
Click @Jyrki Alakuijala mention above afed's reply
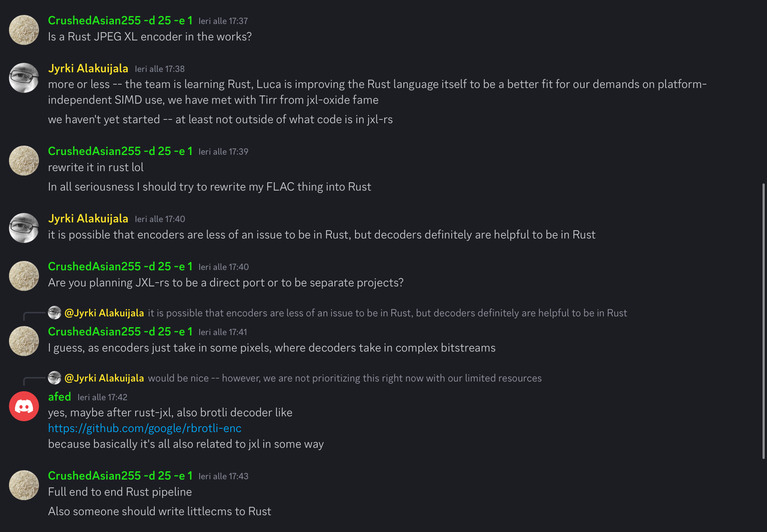(104, 378)
